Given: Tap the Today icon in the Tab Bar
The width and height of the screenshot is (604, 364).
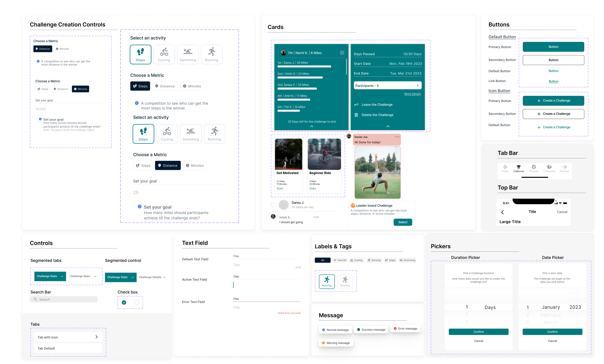Looking at the screenshot, I should (x=505, y=167).
